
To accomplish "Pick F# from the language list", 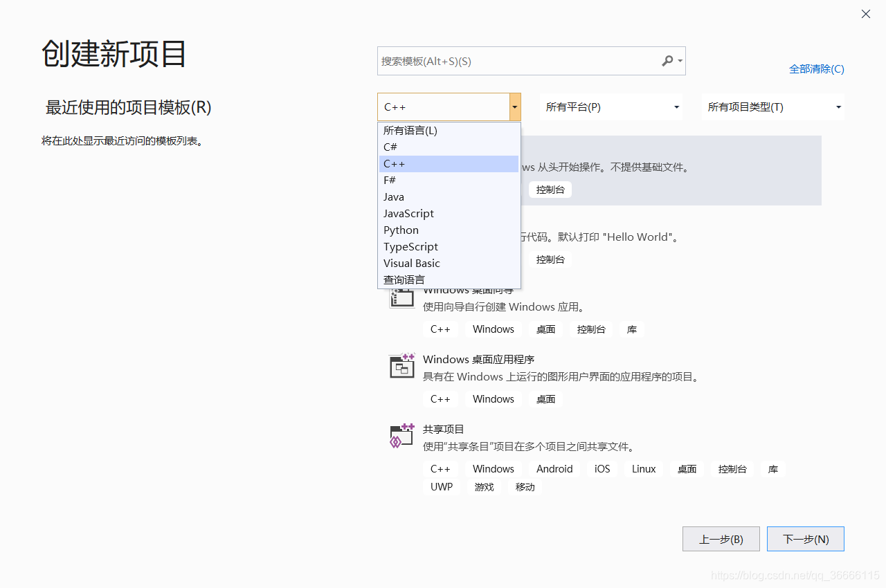I will (449, 181).
